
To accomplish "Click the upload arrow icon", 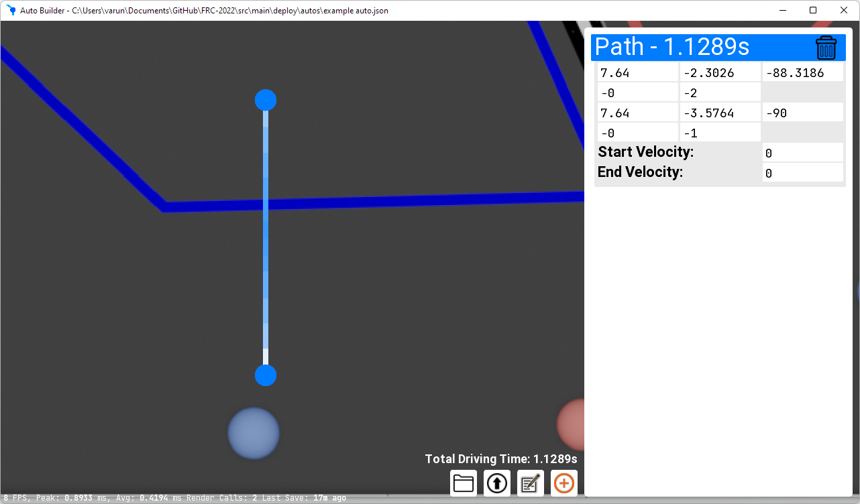I will [497, 483].
